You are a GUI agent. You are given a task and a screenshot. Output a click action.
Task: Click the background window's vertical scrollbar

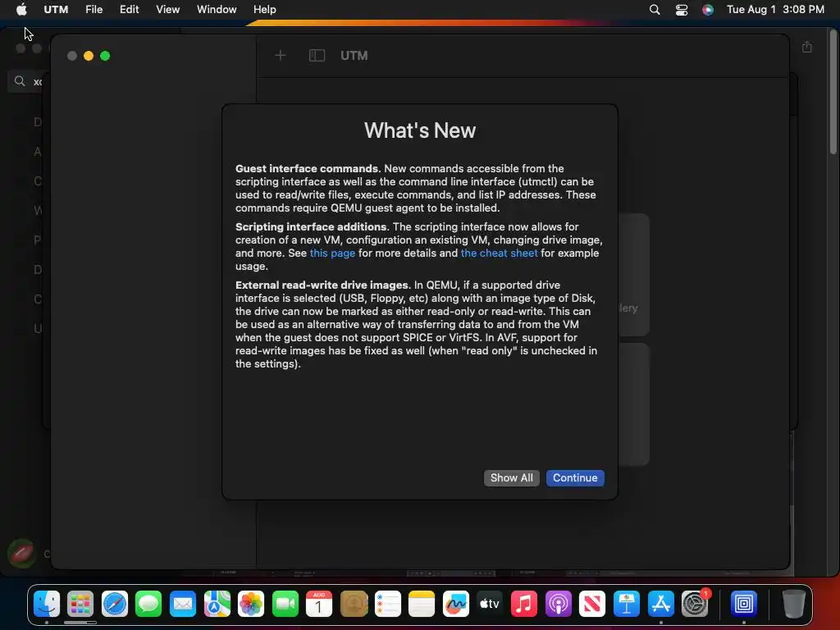(833, 92)
